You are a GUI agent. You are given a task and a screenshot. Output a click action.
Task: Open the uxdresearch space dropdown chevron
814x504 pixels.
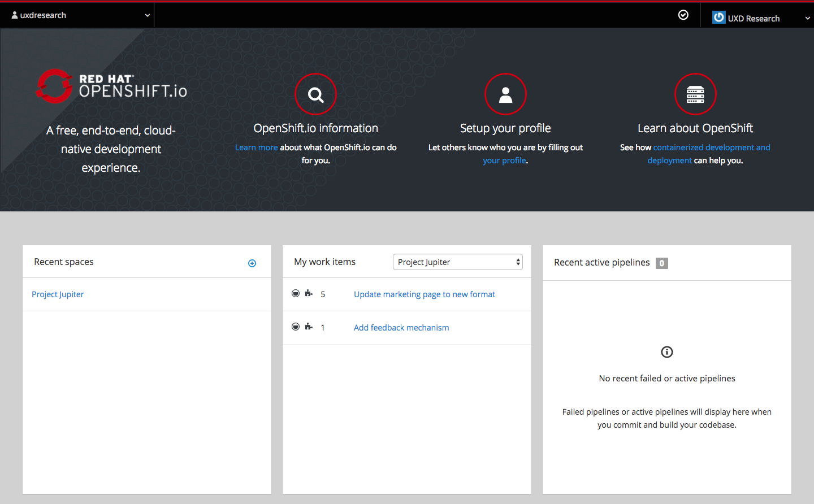click(x=148, y=16)
